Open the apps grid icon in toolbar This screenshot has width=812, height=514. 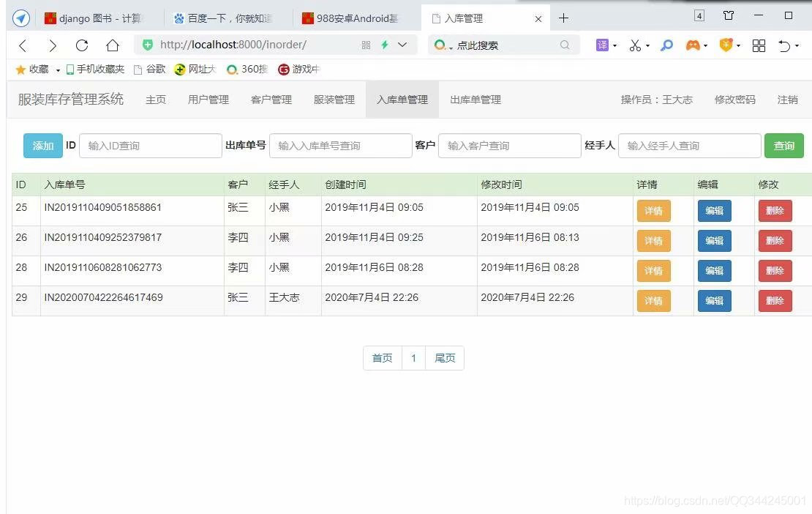[x=759, y=45]
